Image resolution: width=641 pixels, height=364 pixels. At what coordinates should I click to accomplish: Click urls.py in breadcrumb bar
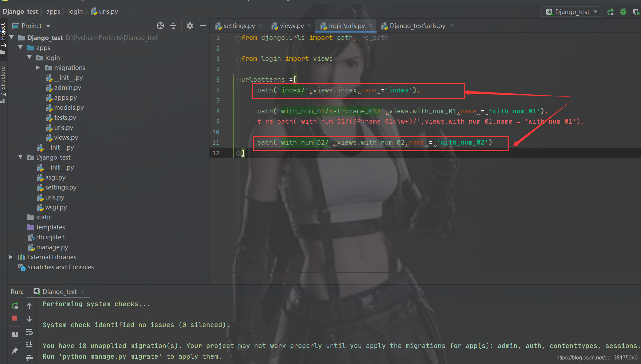104,12
